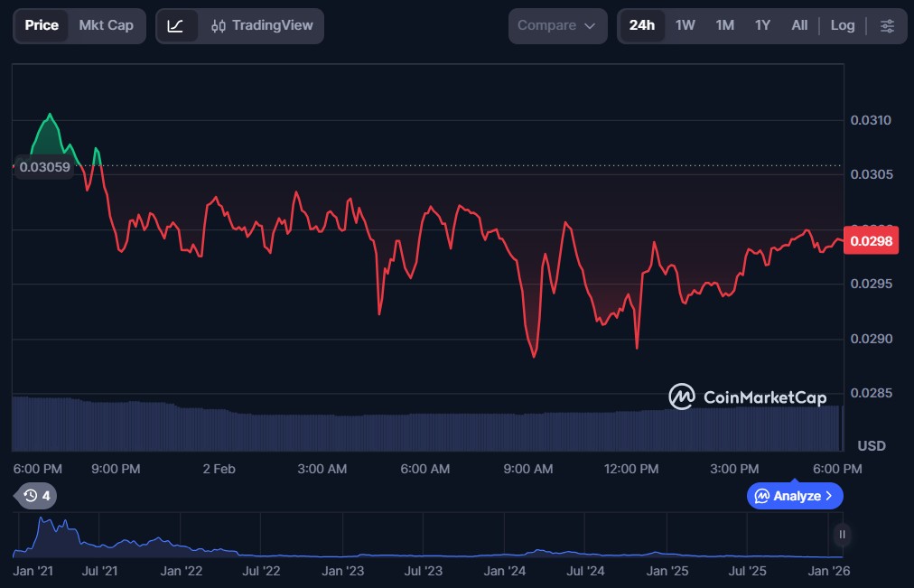Viewport: 914px width, 588px height.
Task: Open the Compare dropdown
Action: click(x=556, y=25)
